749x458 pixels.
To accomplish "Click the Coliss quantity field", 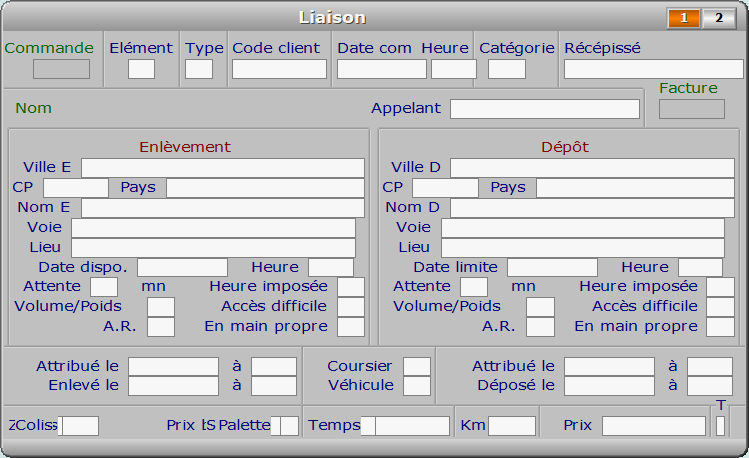I will click(x=80, y=426).
